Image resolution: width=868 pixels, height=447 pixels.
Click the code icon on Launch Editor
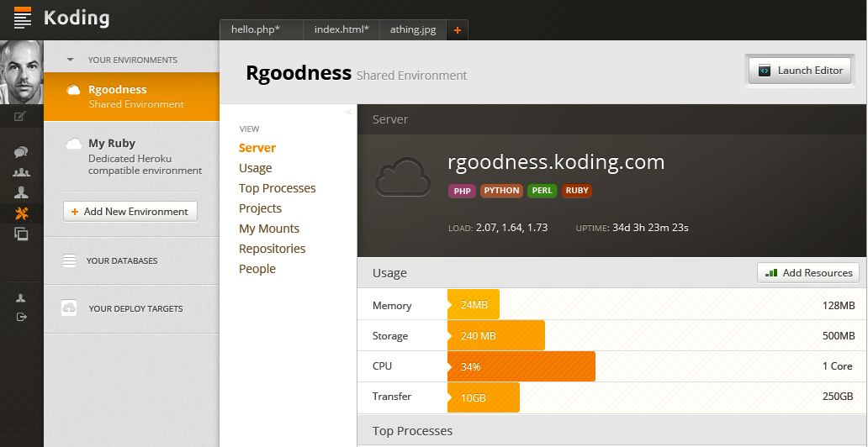pos(765,71)
